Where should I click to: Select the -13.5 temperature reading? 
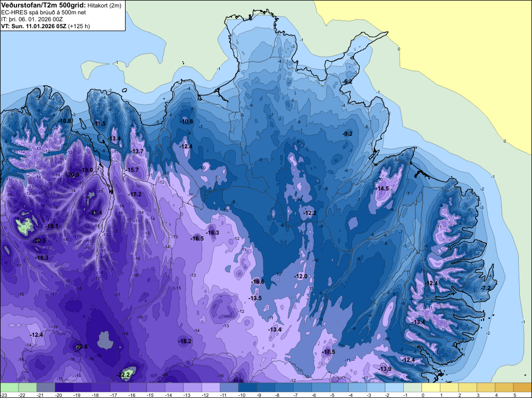pos(255,298)
